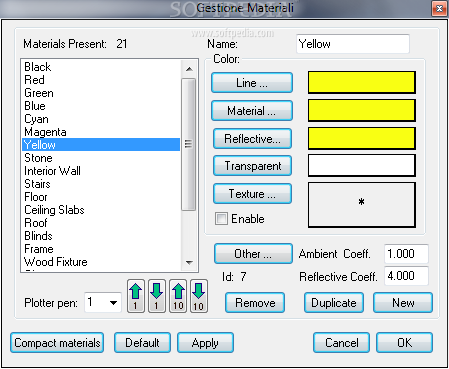Select Roof in the materials list

[x=101, y=223]
